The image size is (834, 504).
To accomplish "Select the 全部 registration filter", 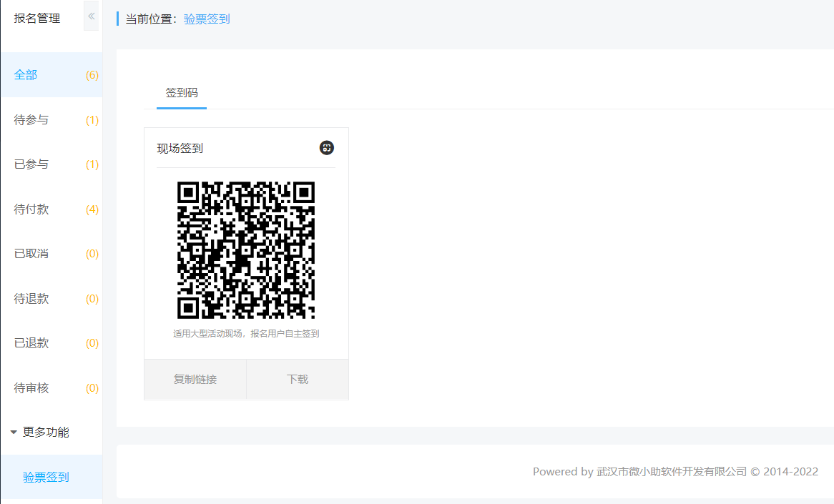I will coord(51,75).
